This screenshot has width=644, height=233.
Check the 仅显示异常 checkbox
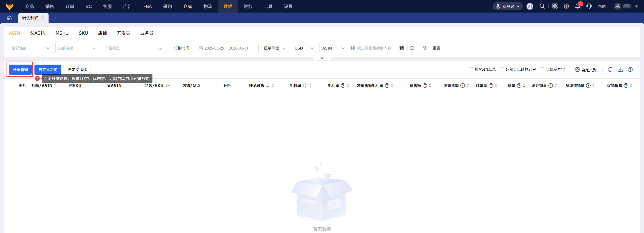click(542, 70)
